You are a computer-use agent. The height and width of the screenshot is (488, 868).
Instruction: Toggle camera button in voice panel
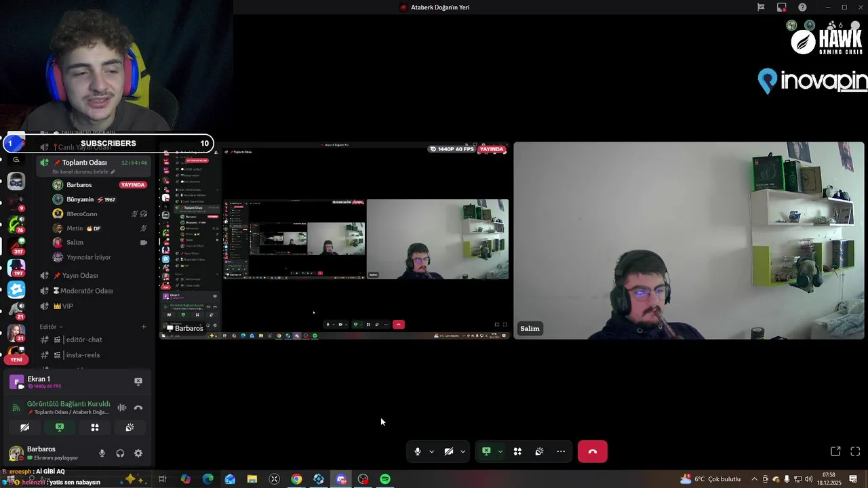tap(24, 428)
